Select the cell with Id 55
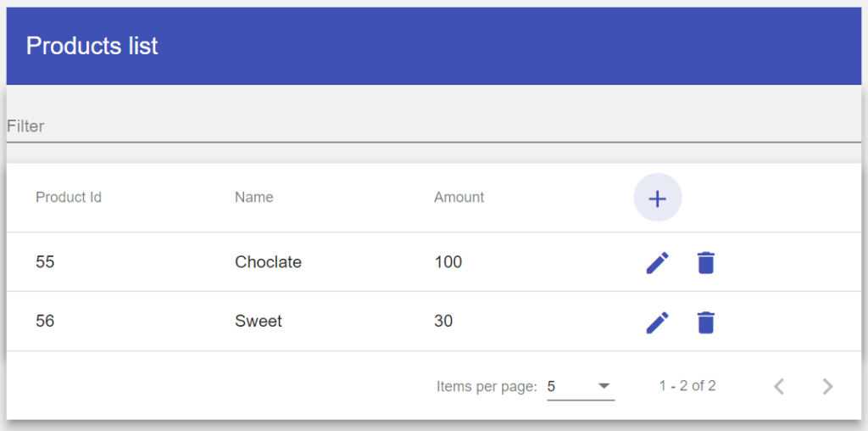The width and height of the screenshot is (868, 431). pos(45,261)
